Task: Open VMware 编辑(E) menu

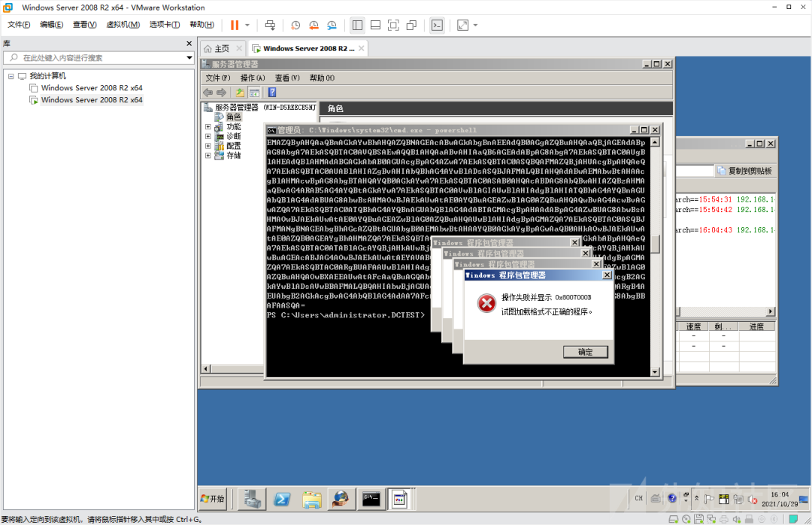Action: [51, 24]
